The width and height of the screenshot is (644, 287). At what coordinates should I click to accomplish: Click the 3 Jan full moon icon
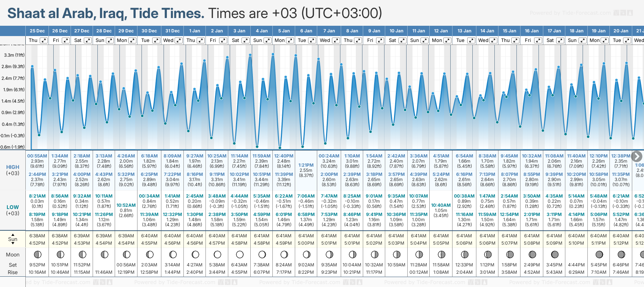(240, 254)
